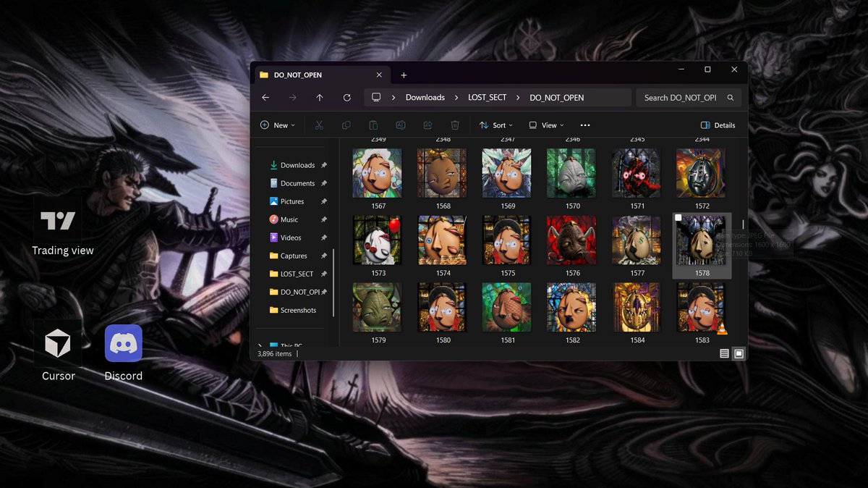Switch to large thumbnails view in status bar
The width and height of the screenshot is (868, 488).
[x=739, y=353]
